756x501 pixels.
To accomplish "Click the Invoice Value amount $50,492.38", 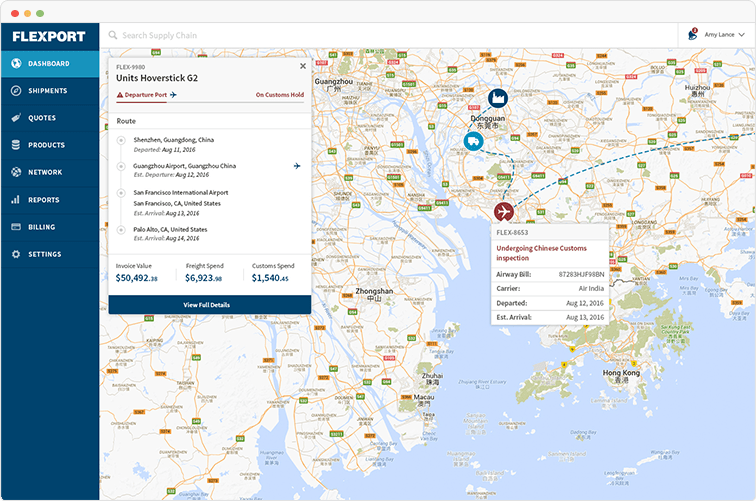I will [x=136, y=278].
